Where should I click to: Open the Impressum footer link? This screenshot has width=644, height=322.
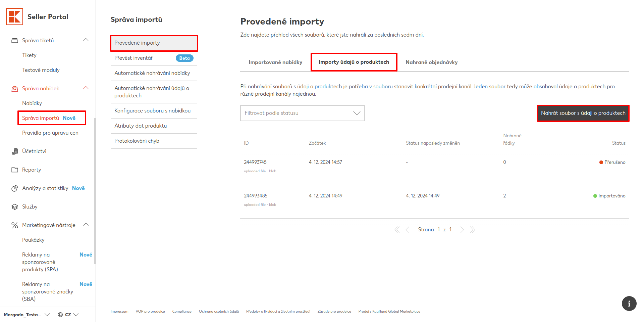[x=119, y=312]
